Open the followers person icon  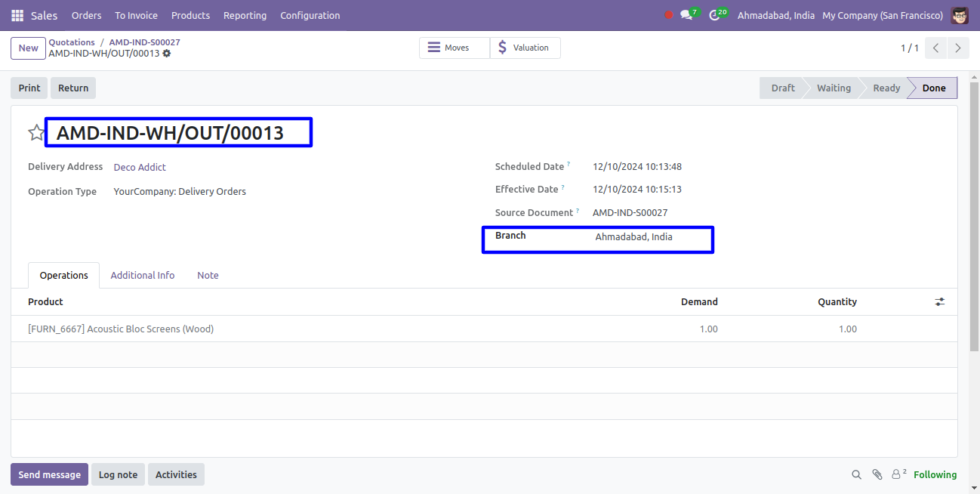click(898, 474)
